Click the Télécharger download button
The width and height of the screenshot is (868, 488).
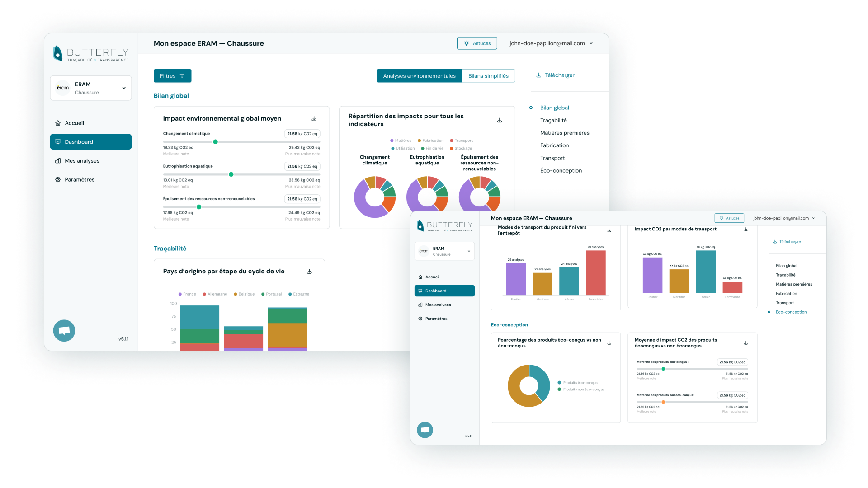pos(554,75)
